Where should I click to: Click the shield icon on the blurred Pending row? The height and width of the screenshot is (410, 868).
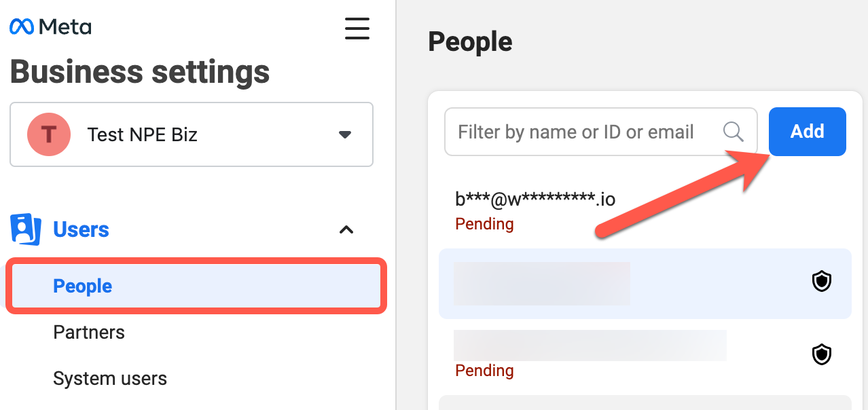[x=822, y=354]
